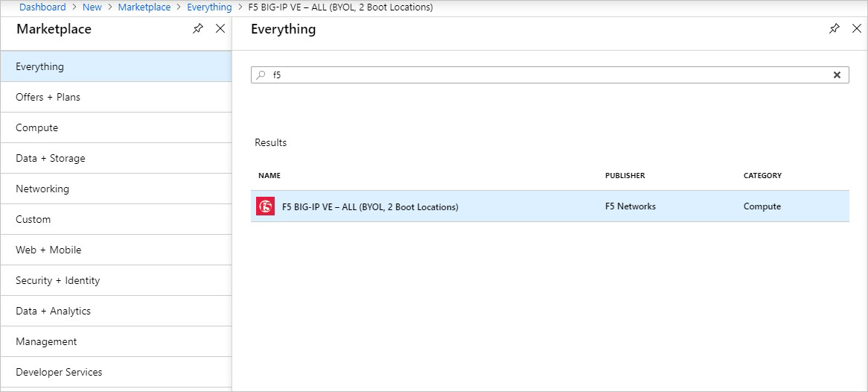The image size is (868, 392).
Task: Select the Developer Services category
Action: point(59,372)
